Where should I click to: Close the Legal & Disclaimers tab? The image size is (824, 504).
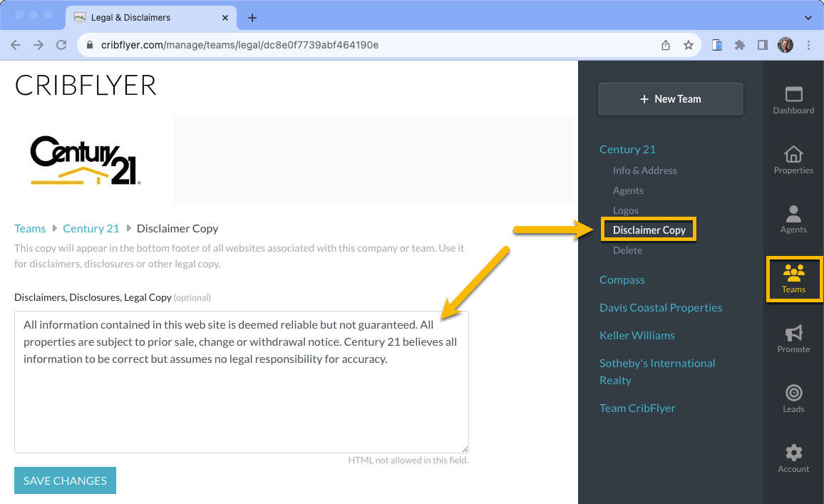point(225,18)
